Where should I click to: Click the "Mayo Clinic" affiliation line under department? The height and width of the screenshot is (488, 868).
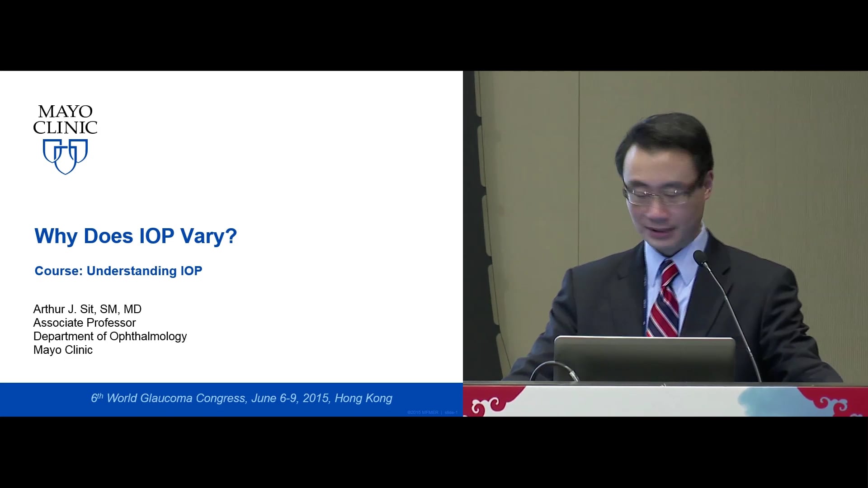click(x=63, y=350)
